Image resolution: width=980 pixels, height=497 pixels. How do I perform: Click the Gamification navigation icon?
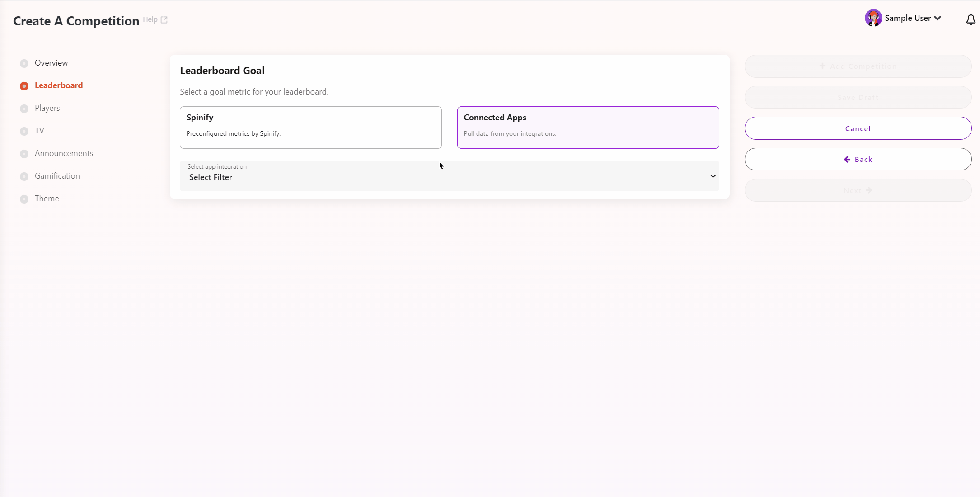(x=24, y=175)
